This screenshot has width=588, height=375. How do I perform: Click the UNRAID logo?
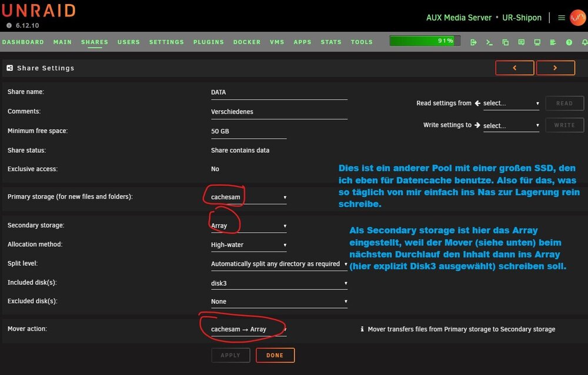38,11
